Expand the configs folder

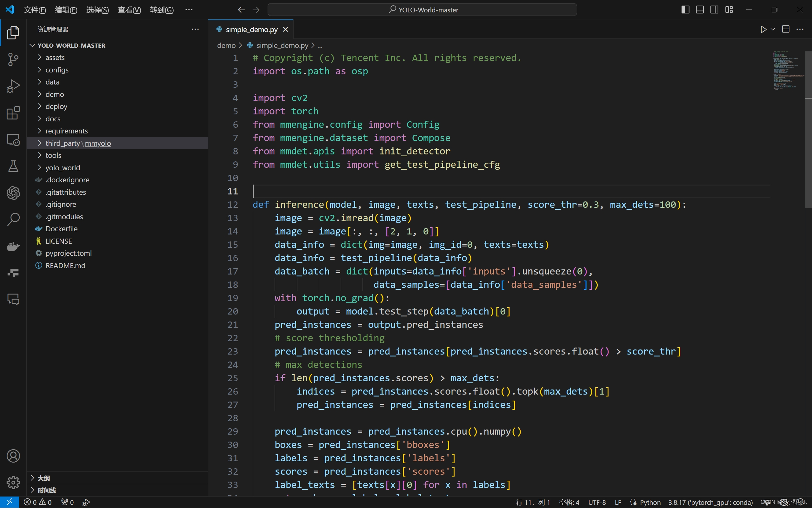pyautogui.click(x=117, y=70)
